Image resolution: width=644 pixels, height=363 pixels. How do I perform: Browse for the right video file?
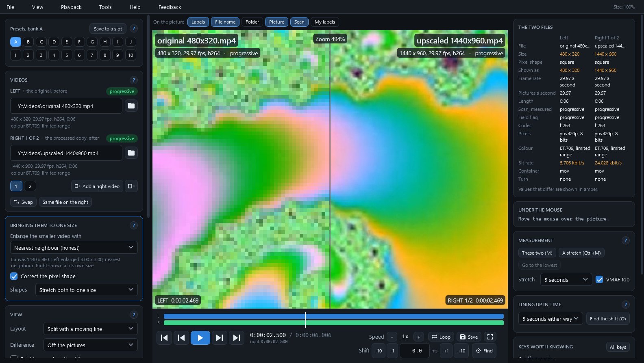131,153
